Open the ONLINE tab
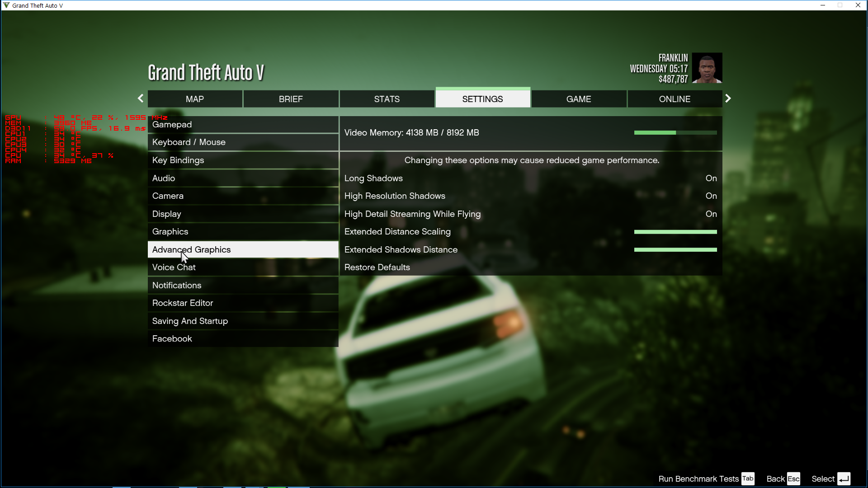This screenshot has width=868, height=488. tap(675, 99)
